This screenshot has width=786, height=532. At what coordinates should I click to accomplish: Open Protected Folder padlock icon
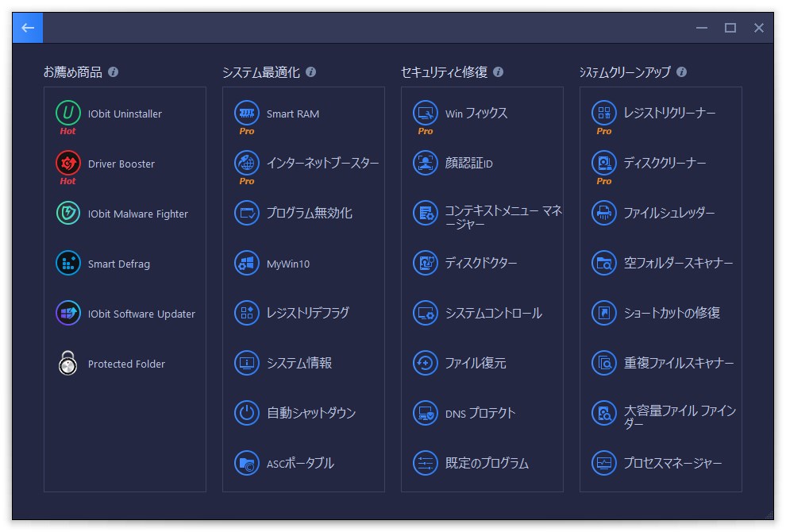coord(68,364)
